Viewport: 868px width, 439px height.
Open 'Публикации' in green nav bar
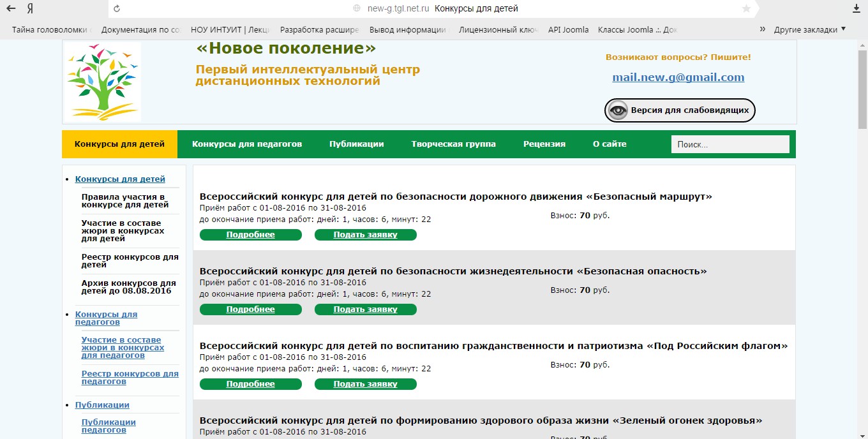357,144
